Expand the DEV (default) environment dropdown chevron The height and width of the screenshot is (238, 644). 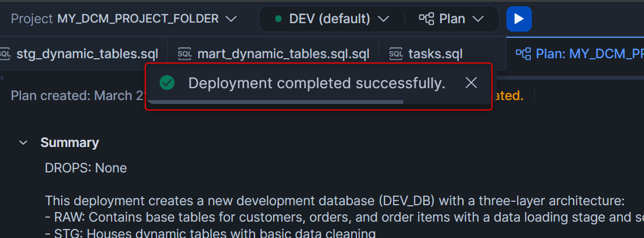383,19
